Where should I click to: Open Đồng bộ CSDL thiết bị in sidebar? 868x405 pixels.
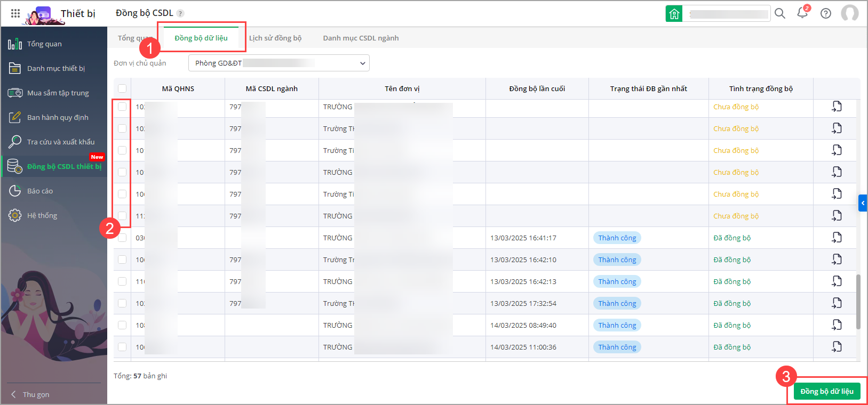54,166
